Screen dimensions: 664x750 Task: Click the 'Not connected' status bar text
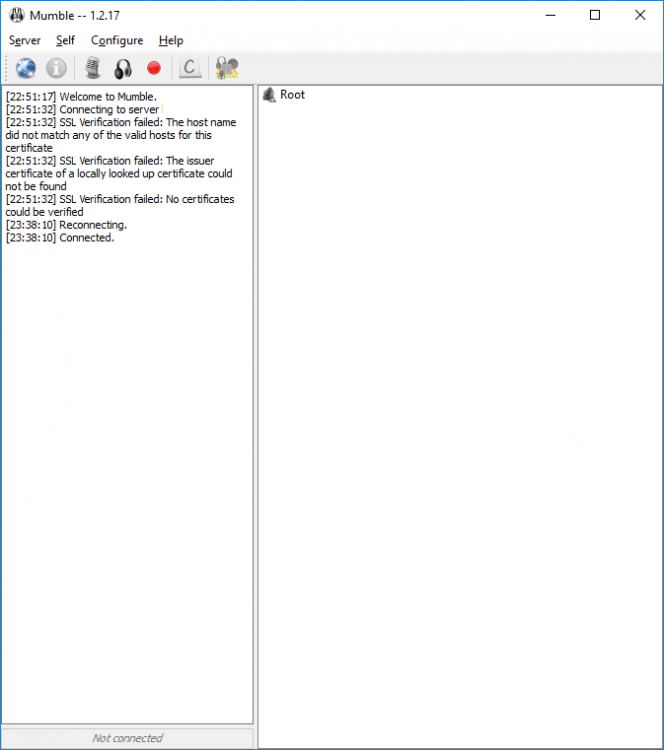[x=127, y=738]
